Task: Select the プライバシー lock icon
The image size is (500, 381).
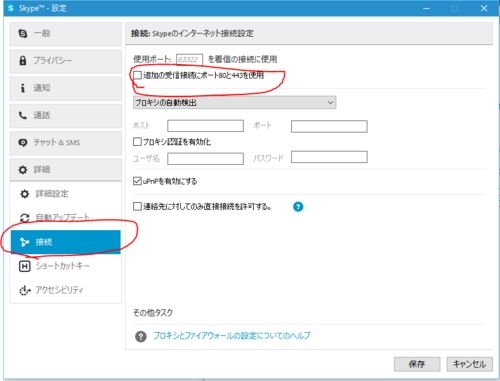Action: coord(23,61)
